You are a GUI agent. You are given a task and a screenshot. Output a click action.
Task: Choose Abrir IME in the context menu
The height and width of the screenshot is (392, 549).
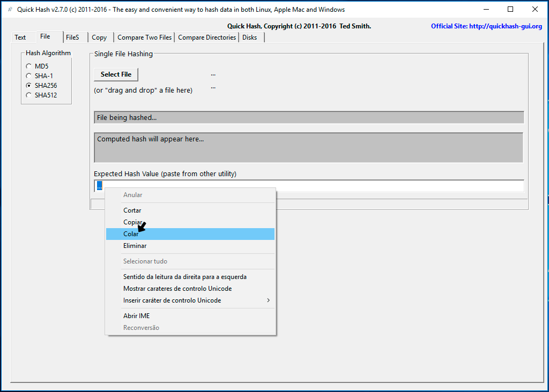[190, 316]
